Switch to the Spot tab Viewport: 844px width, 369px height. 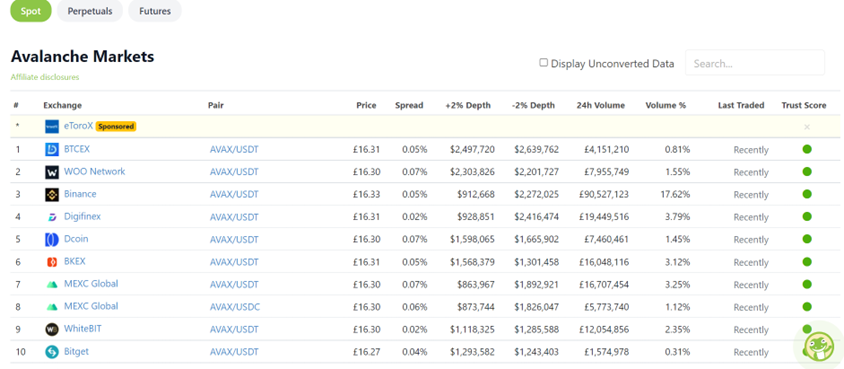(x=31, y=11)
